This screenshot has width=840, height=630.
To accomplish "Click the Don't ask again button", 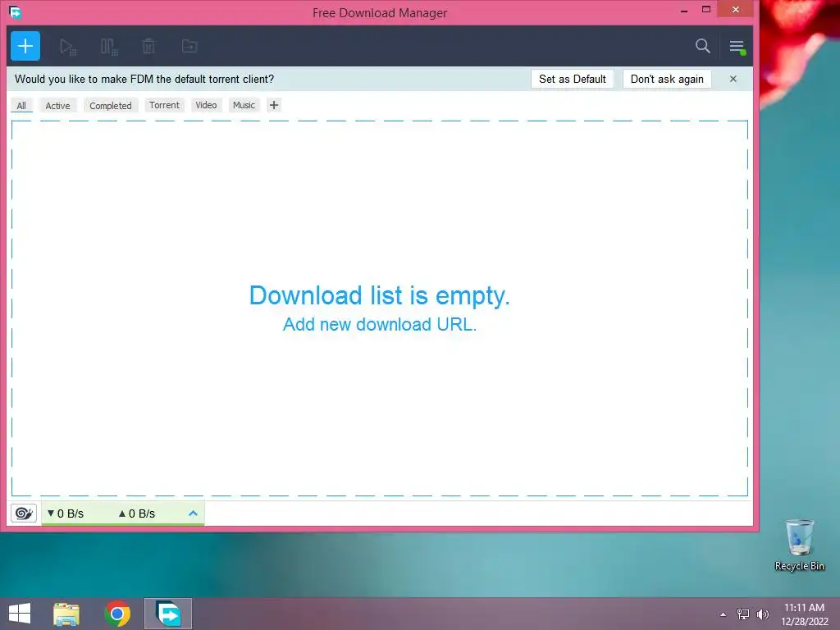I will point(667,79).
